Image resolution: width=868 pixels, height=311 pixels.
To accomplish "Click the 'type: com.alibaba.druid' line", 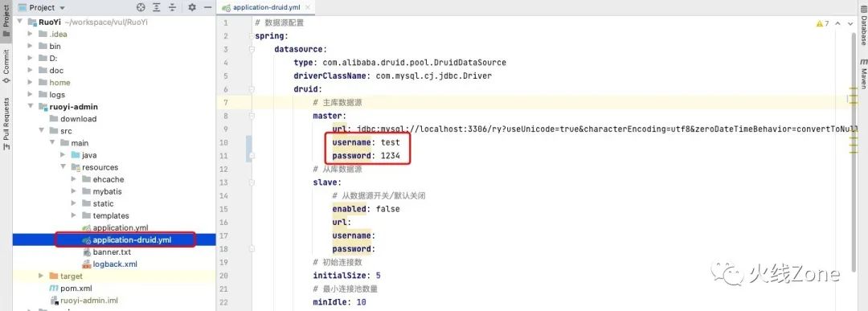I will point(399,63).
